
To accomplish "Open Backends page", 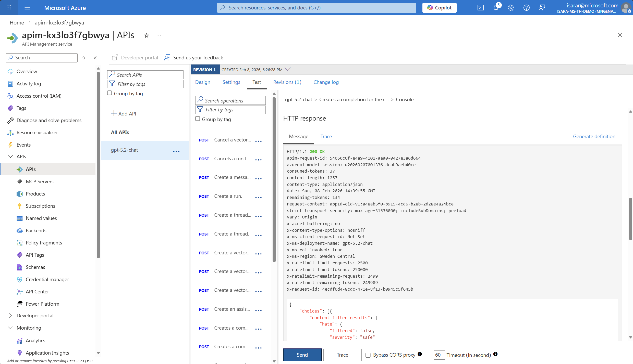I will tap(36, 230).
